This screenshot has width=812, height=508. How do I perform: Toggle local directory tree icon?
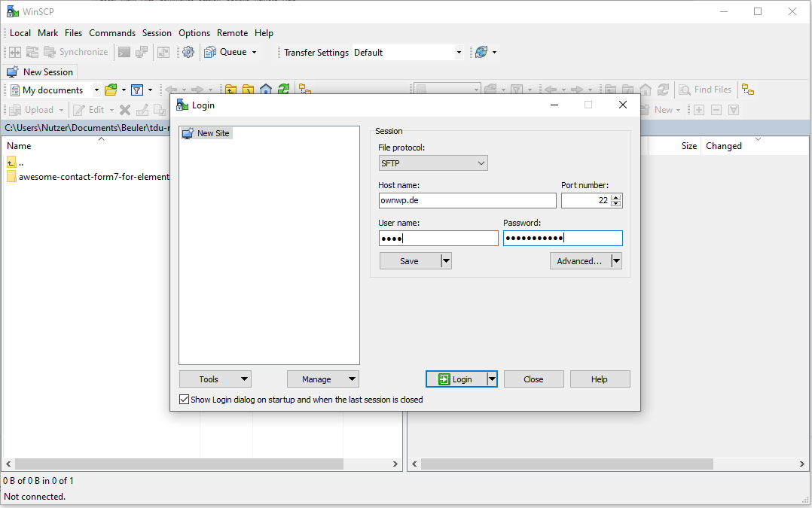pos(305,90)
